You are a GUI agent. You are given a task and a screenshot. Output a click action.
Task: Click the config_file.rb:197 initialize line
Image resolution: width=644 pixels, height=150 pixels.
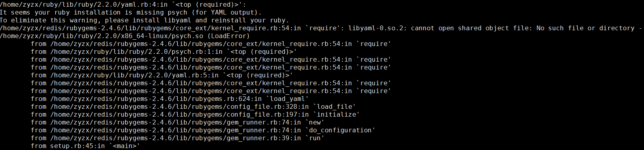(x=195, y=115)
